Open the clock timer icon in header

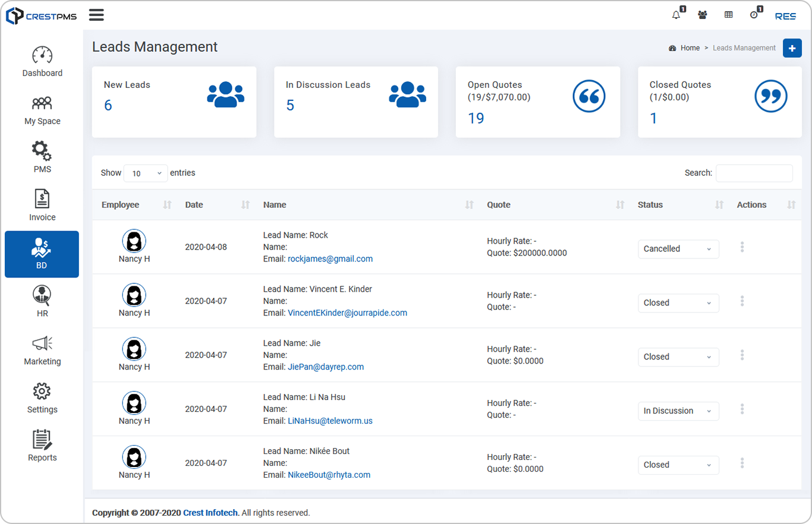coord(754,15)
